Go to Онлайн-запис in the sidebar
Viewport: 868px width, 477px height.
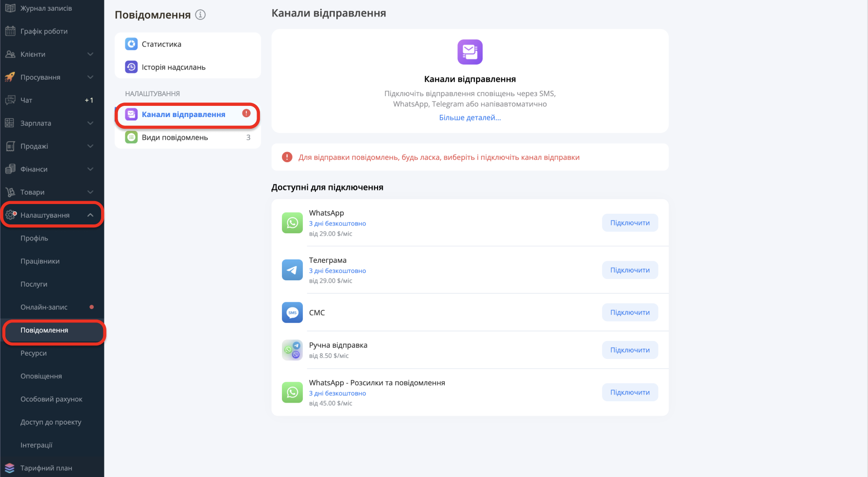pyautogui.click(x=44, y=307)
